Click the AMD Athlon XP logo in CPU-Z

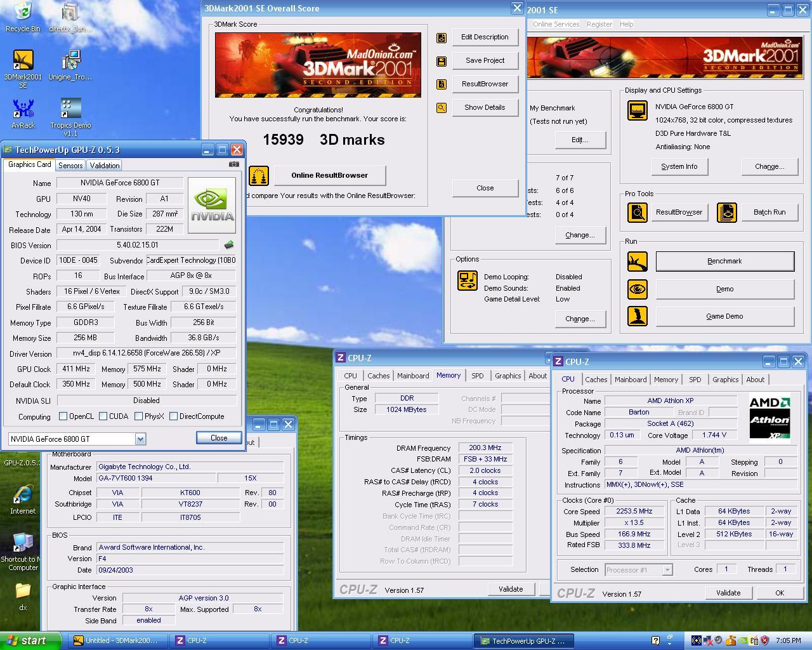tap(770, 418)
